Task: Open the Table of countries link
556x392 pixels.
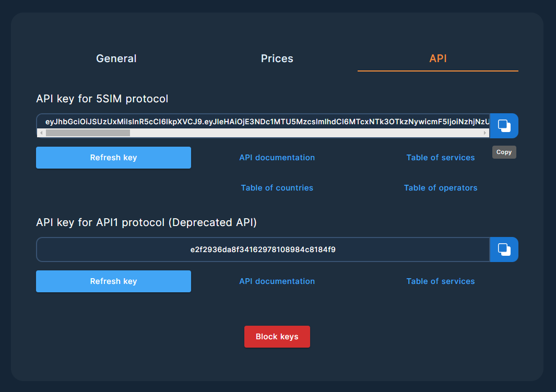Action: coord(277,187)
